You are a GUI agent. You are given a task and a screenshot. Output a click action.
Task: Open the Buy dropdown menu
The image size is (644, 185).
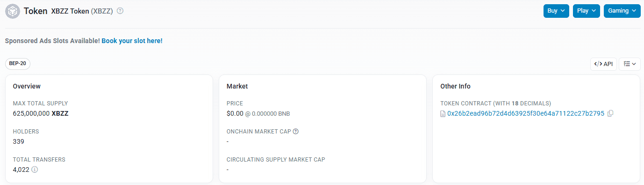tap(556, 11)
